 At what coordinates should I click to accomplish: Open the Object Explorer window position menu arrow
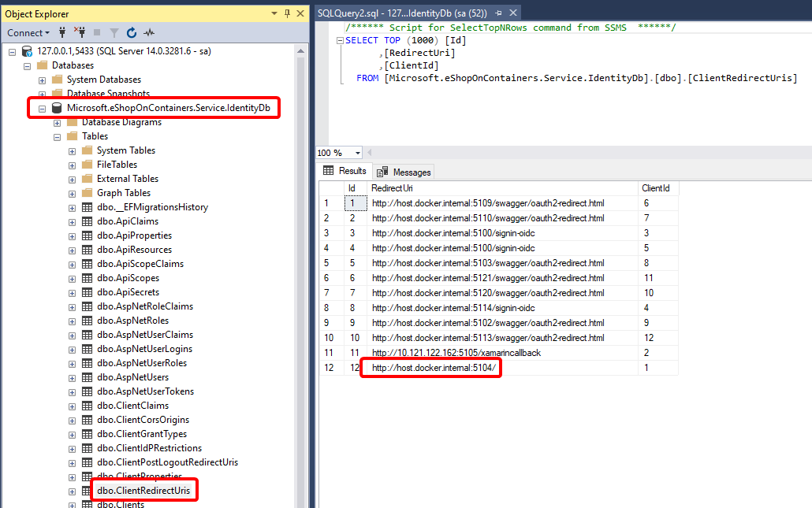pos(274,13)
